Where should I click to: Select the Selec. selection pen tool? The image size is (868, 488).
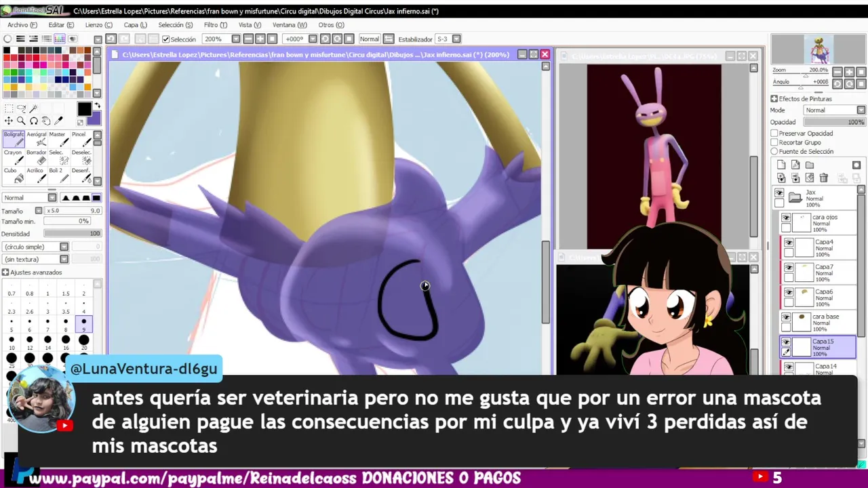click(x=59, y=157)
